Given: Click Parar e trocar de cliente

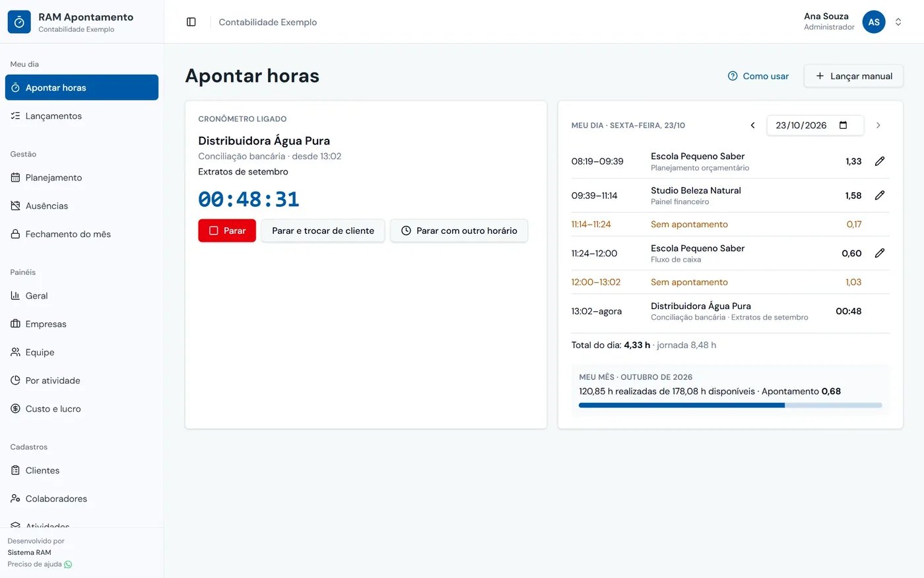Looking at the screenshot, I should [x=323, y=231].
